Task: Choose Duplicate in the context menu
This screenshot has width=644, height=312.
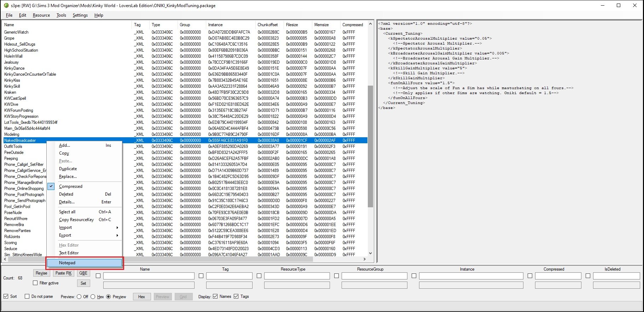Action: pyautogui.click(x=85, y=169)
